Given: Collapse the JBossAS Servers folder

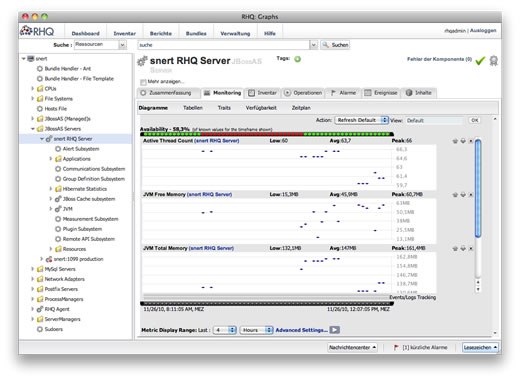Looking at the screenshot, I should [33, 129].
